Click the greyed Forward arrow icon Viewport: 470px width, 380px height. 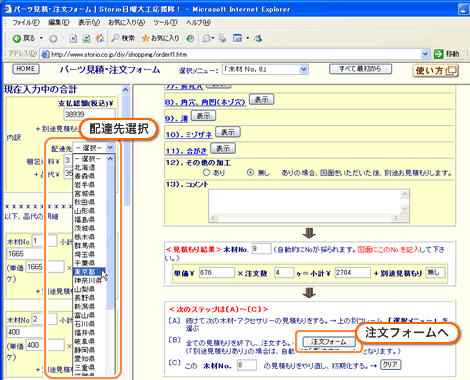pos(53,39)
